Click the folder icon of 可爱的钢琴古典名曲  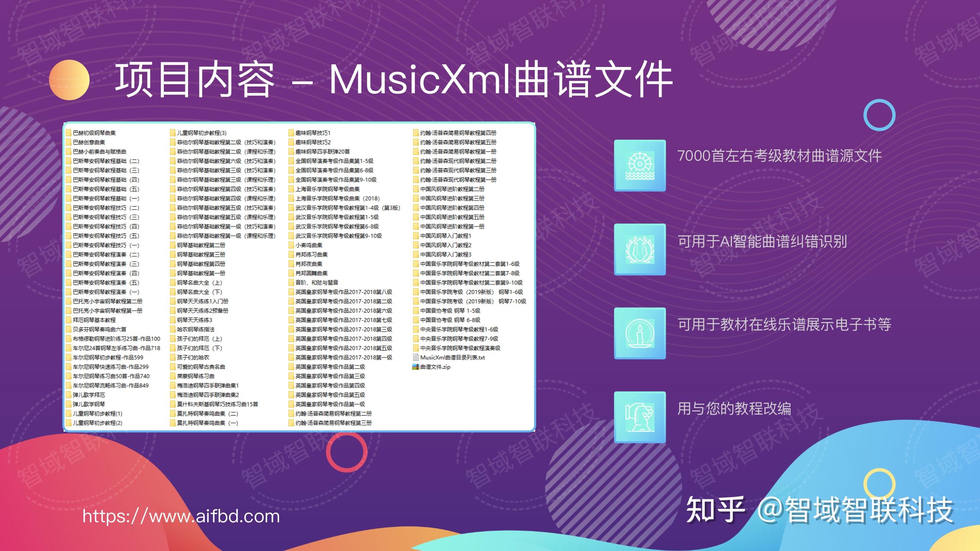point(173,367)
